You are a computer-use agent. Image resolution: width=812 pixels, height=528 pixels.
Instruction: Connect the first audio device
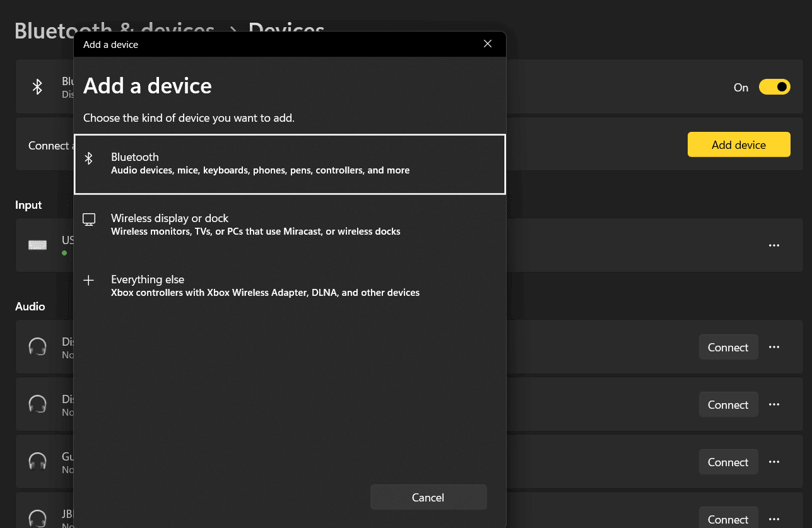pyautogui.click(x=728, y=346)
